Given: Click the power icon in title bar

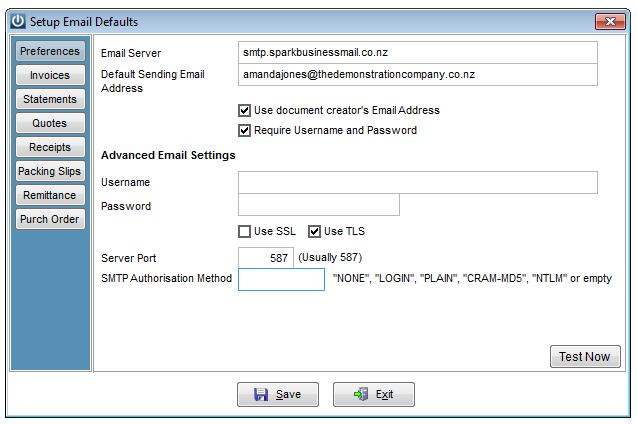Looking at the screenshot, I should [18, 21].
